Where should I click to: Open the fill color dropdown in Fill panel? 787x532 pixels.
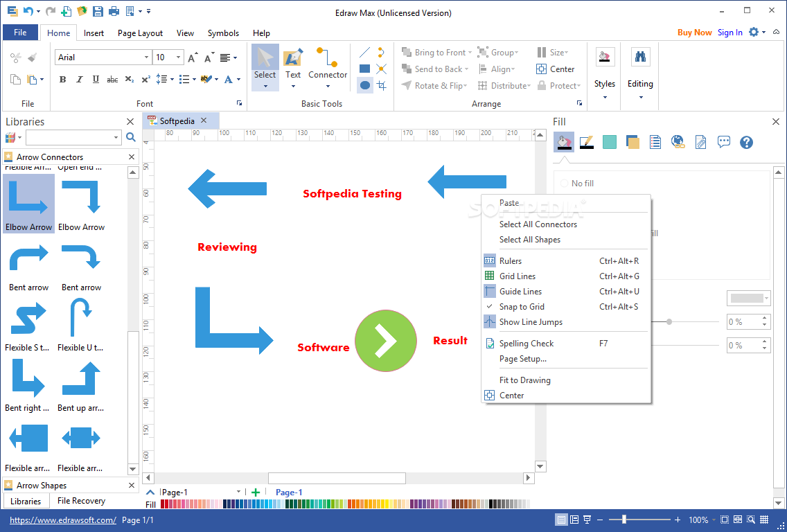pyautogui.click(x=766, y=298)
